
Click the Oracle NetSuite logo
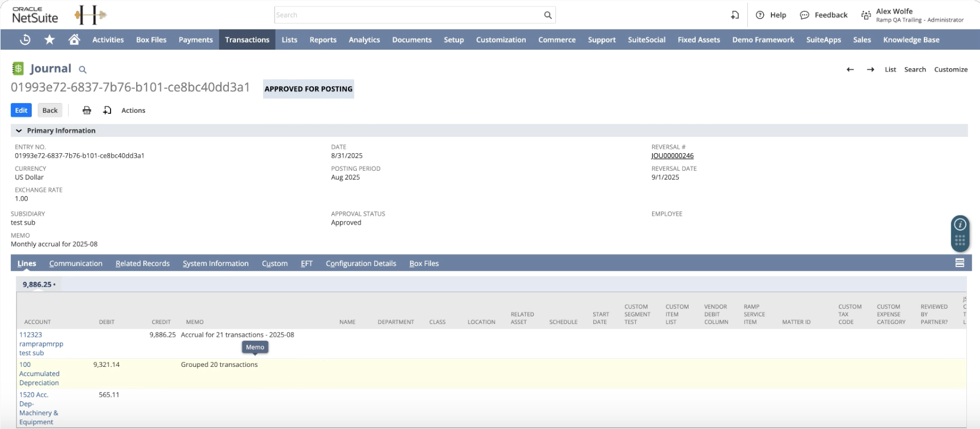[35, 15]
